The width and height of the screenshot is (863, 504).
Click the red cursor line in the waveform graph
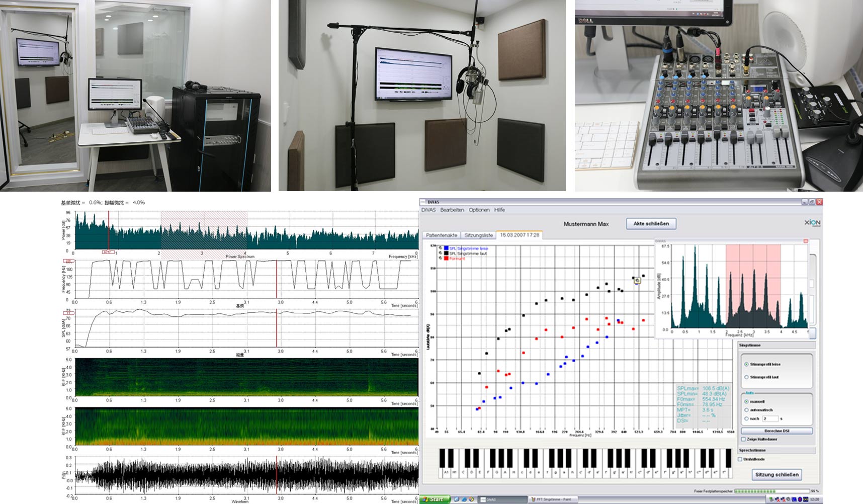(x=276, y=475)
